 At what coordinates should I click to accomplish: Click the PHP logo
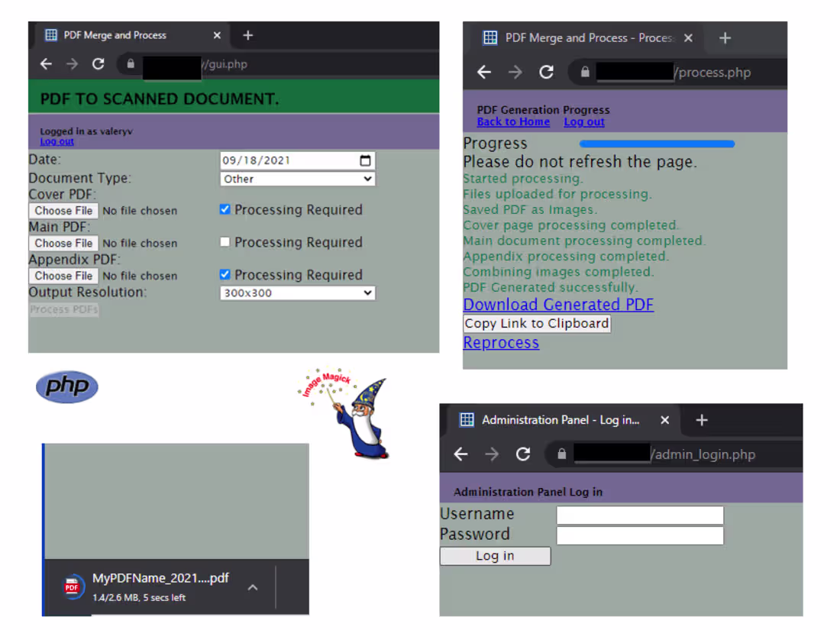pyautogui.click(x=66, y=387)
